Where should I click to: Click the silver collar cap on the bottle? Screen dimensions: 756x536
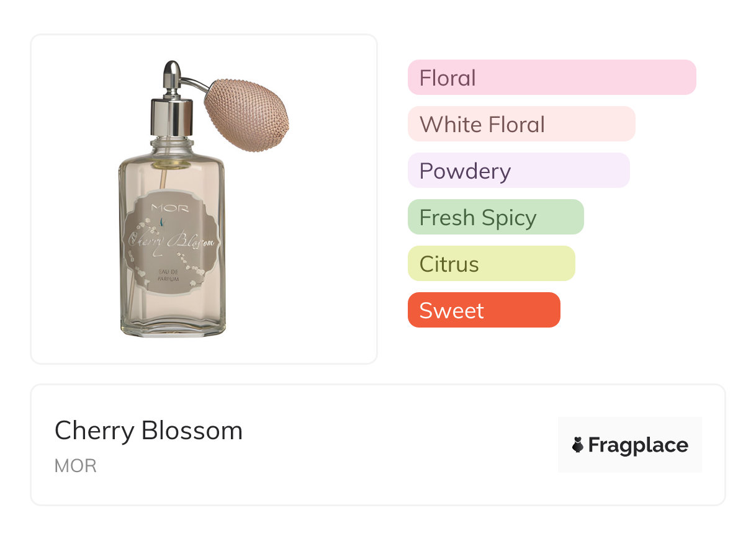(171, 118)
